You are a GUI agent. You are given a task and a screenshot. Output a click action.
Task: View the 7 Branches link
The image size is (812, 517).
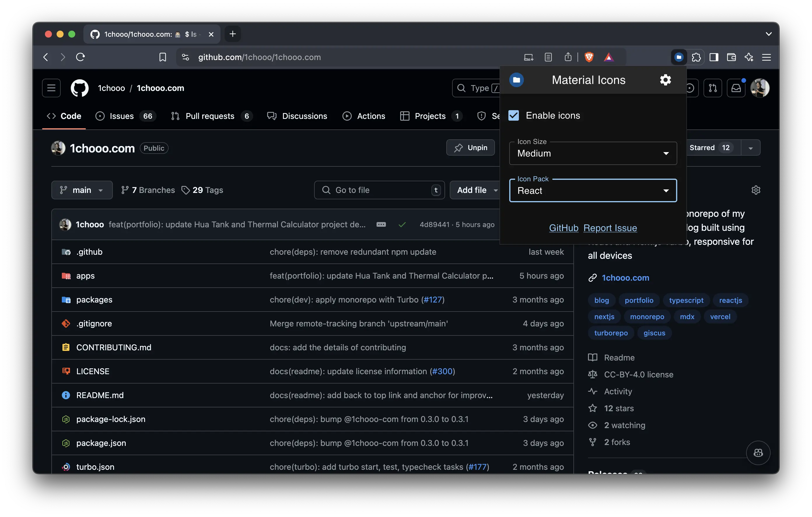click(148, 190)
